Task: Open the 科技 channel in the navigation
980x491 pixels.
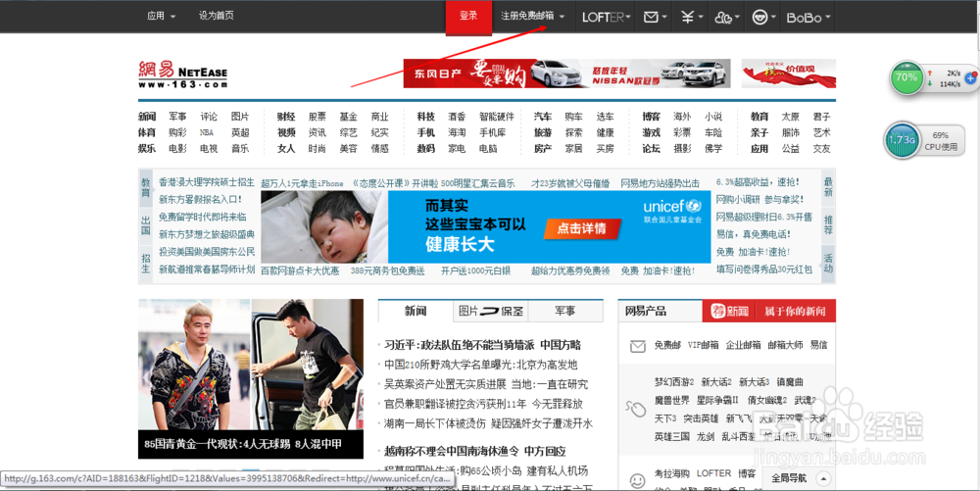Action: [x=426, y=117]
